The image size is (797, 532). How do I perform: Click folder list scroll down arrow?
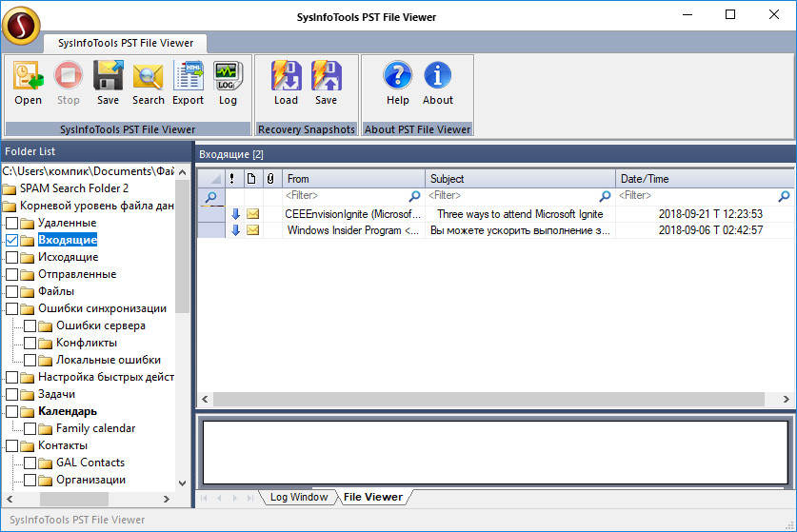pos(183,483)
